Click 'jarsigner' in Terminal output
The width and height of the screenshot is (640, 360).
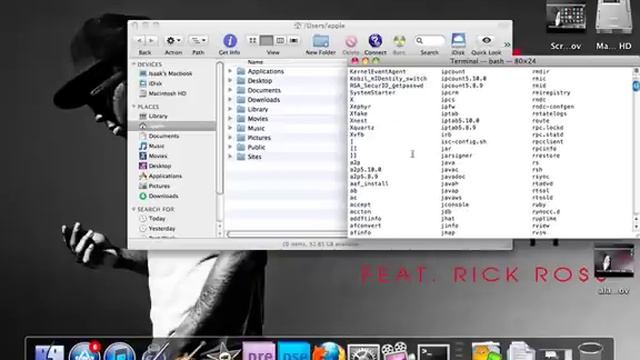pyautogui.click(x=456, y=156)
